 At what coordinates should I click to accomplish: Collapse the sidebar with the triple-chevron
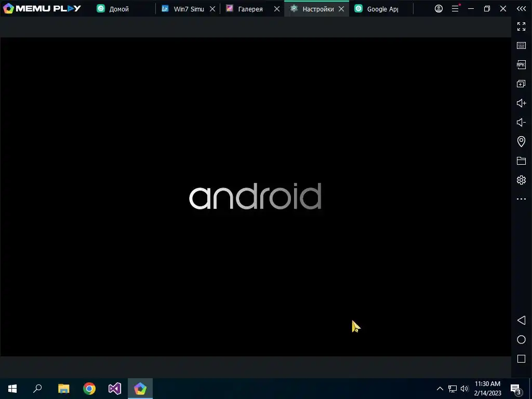click(x=521, y=9)
